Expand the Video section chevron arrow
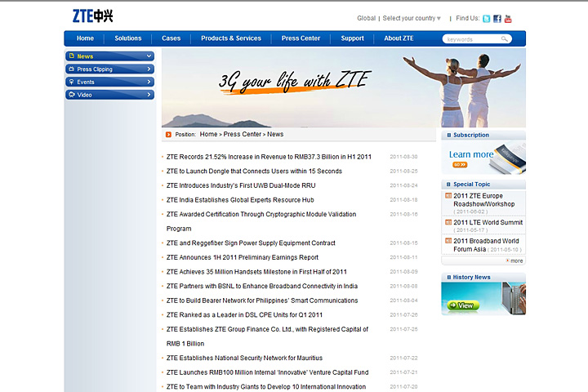Image resolution: width=588 pixels, height=392 pixels. [x=149, y=95]
